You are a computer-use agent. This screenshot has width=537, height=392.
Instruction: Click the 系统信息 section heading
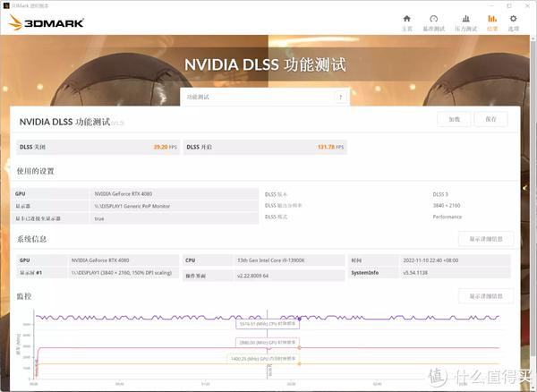(31, 239)
